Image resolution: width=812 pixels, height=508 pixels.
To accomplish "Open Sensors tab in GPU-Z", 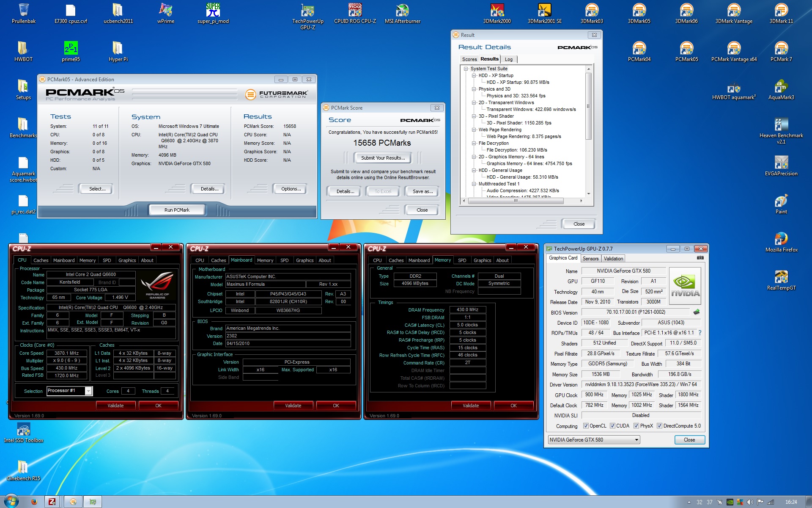I will coord(590,259).
